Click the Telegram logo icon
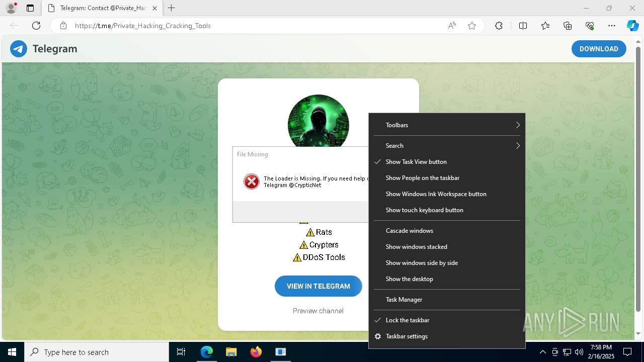 pyautogui.click(x=19, y=49)
